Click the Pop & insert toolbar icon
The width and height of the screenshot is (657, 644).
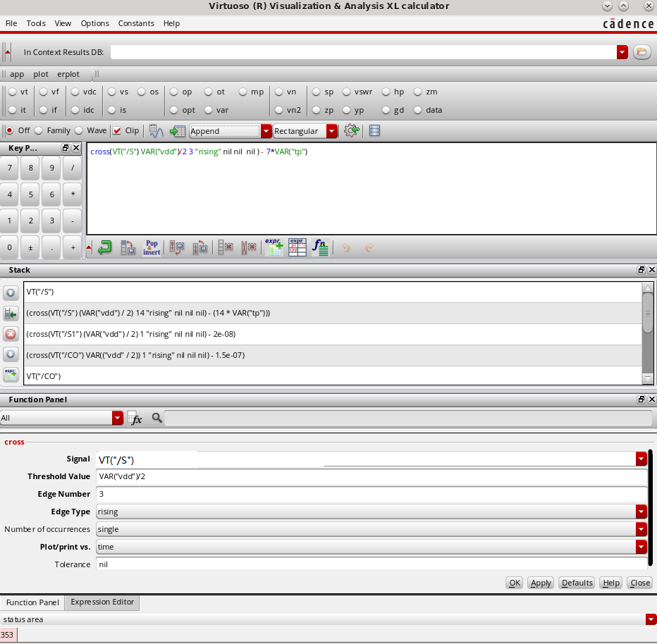coord(152,247)
